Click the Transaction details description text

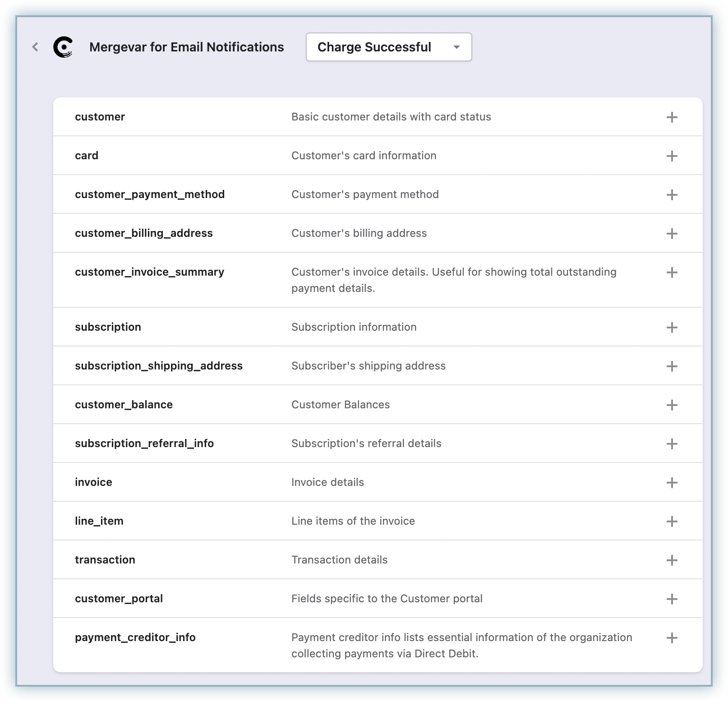(x=339, y=560)
